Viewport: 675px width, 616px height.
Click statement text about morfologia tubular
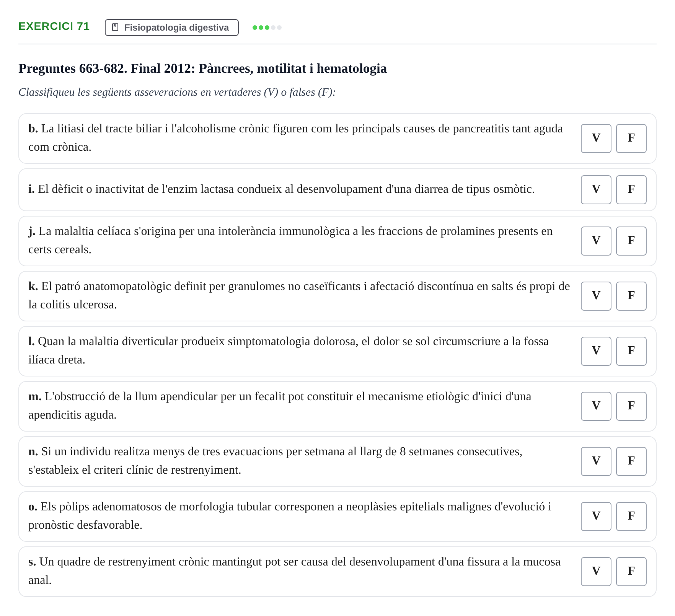tap(290, 516)
